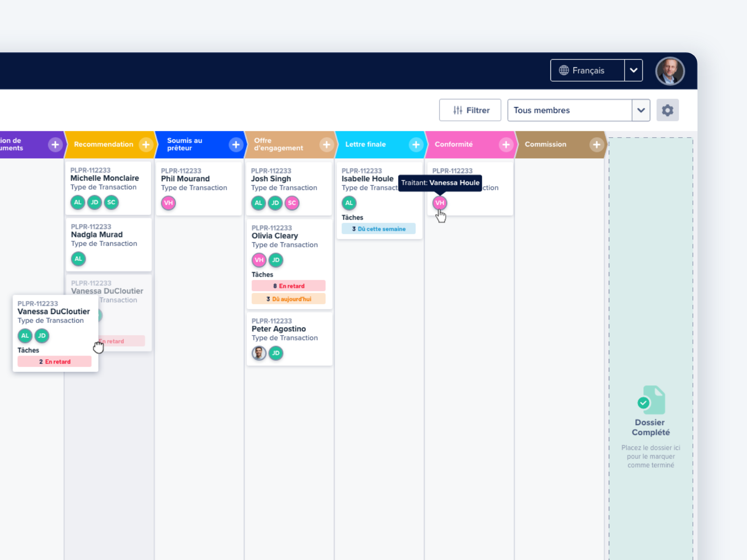Open the Filtrer panel
Screen dimensions: 747x560
pyautogui.click(x=470, y=110)
